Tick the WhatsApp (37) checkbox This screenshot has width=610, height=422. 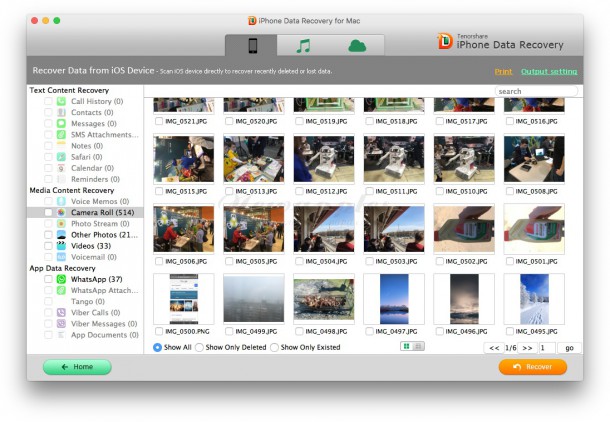pyautogui.click(x=48, y=279)
